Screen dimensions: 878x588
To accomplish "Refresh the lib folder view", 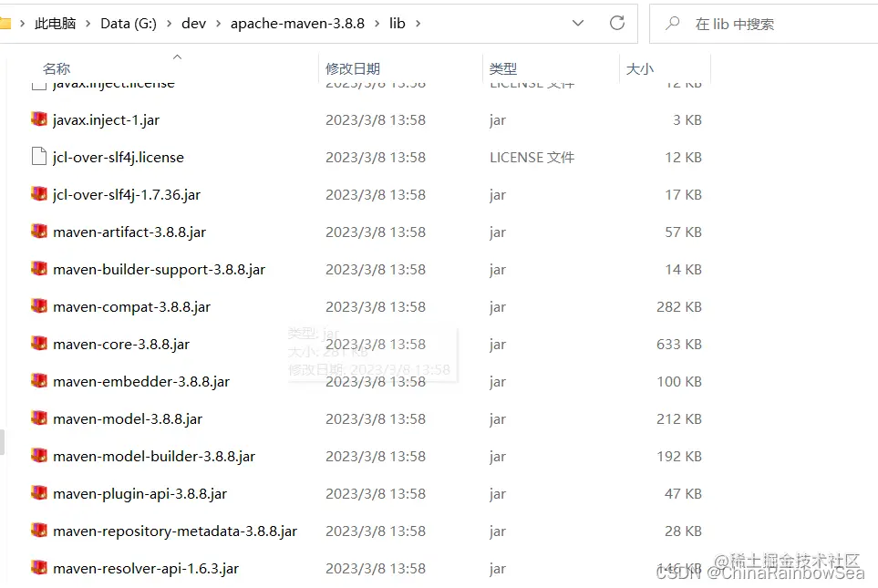I will coord(617,23).
